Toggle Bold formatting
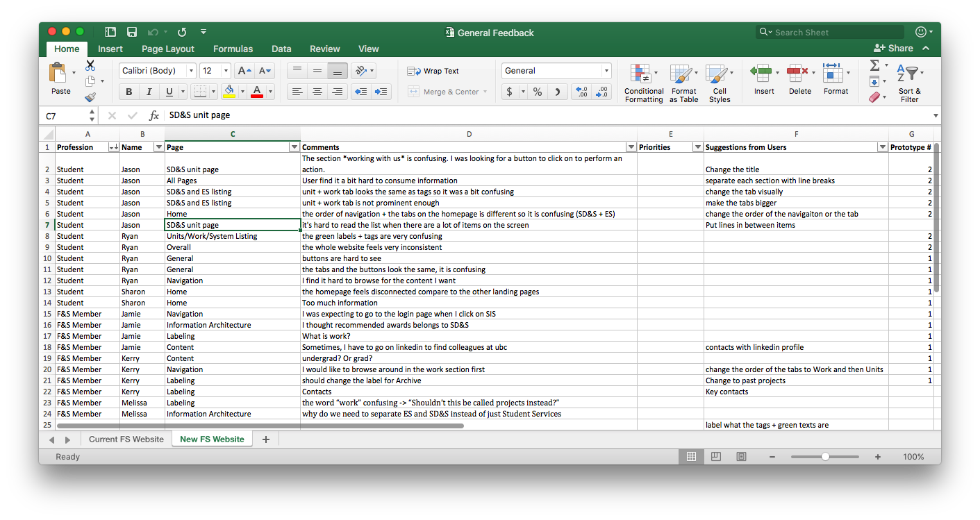 click(128, 92)
